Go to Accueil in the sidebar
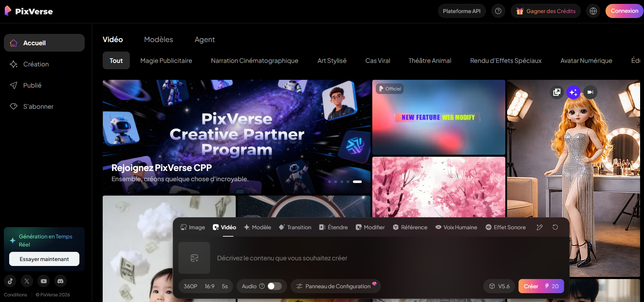The width and height of the screenshot is (644, 302). [x=44, y=43]
